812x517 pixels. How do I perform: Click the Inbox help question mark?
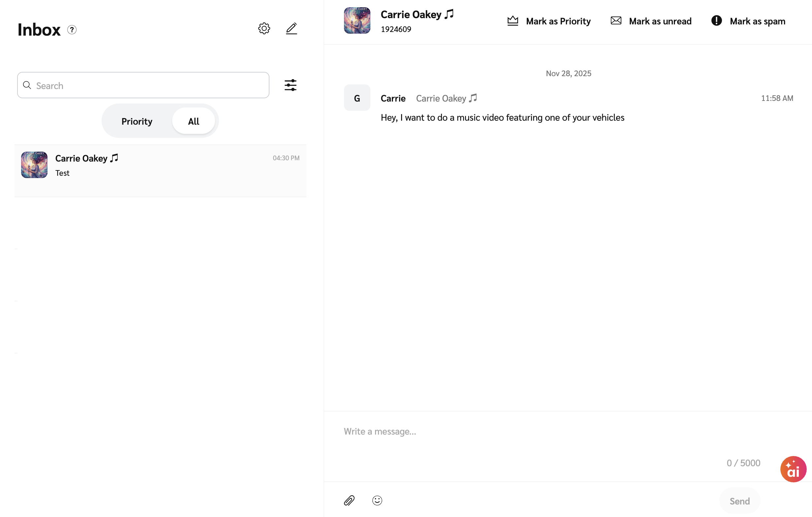pos(72,30)
